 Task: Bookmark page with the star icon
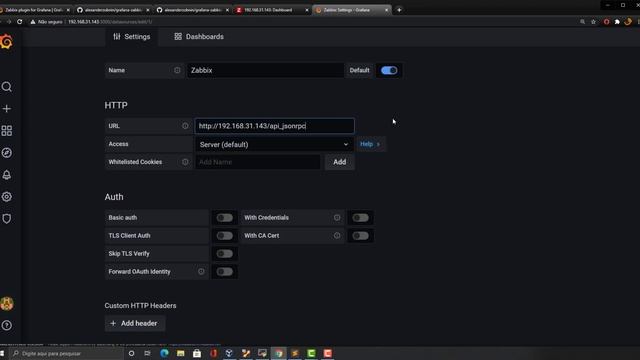pos(593,22)
